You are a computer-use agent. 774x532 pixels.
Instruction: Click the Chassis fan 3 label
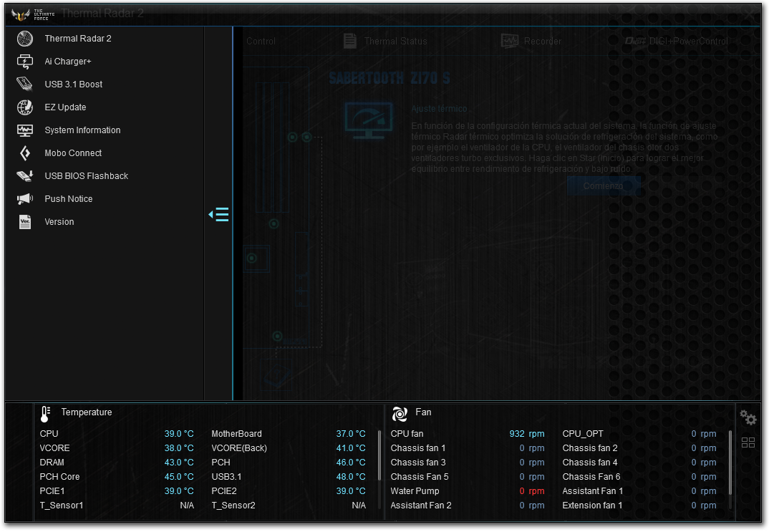(x=418, y=463)
